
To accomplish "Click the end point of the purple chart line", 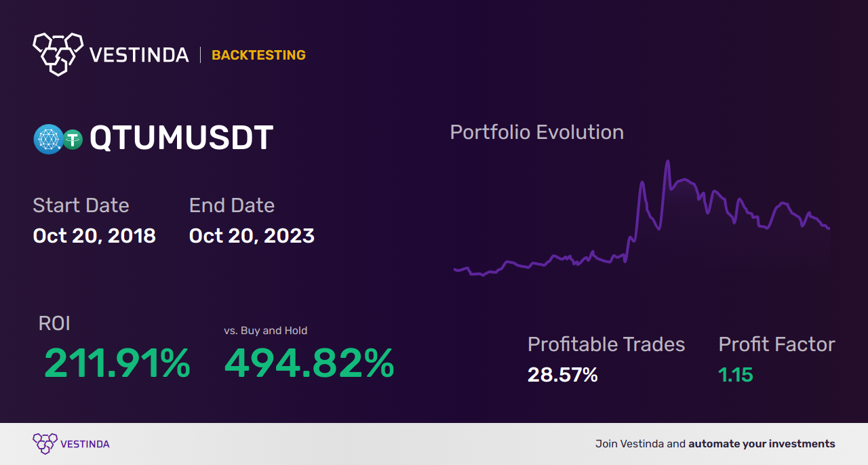I will tap(829, 228).
